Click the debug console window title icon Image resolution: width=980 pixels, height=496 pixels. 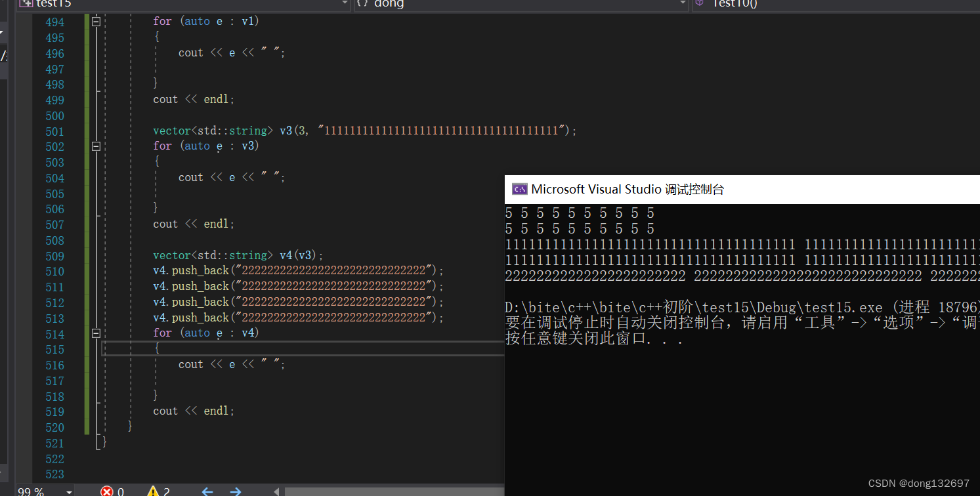coord(520,190)
